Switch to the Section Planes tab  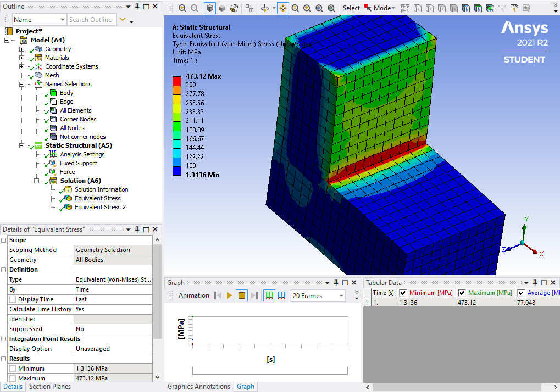click(x=50, y=387)
